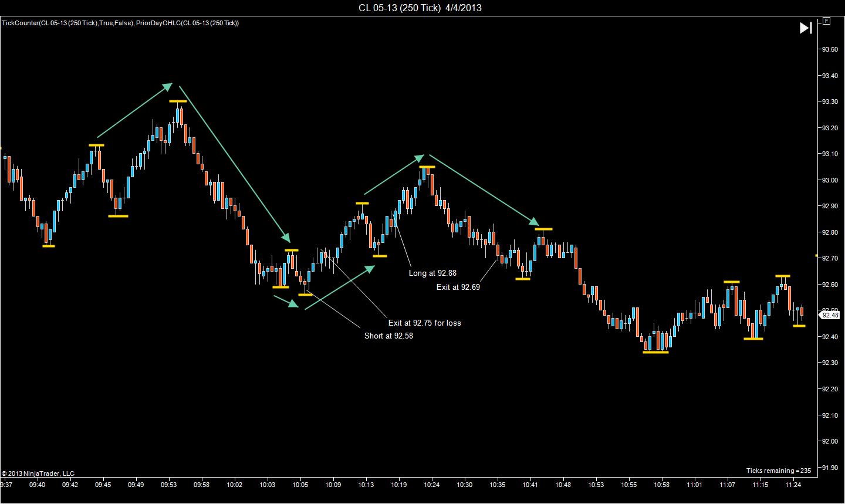Click the skip-to-latest-bar arrow icon

click(x=806, y=28)
